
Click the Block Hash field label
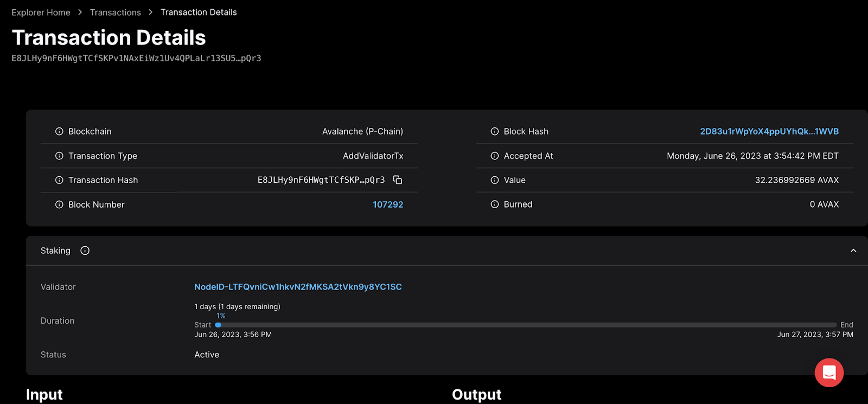click(526, 131)
